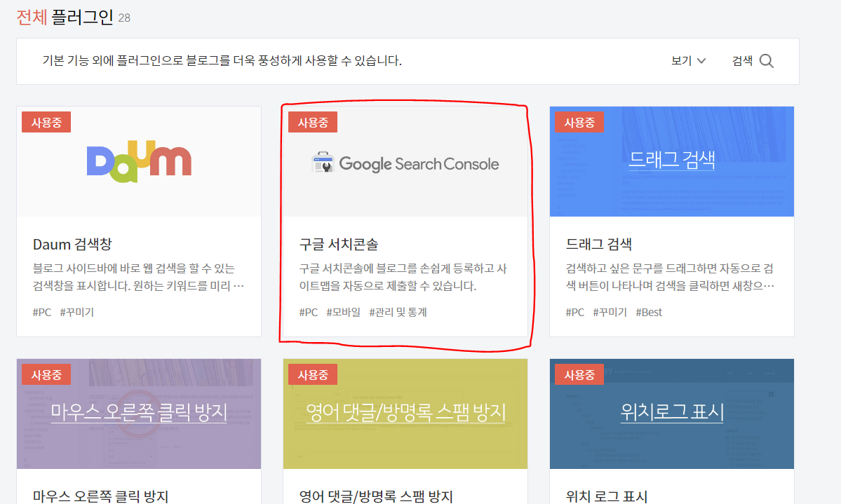Click #꾸미기 tag under Daum 검색창
The width and height of the screenshot is (841, 504).
pyautogui.click(x=76, y=312)
